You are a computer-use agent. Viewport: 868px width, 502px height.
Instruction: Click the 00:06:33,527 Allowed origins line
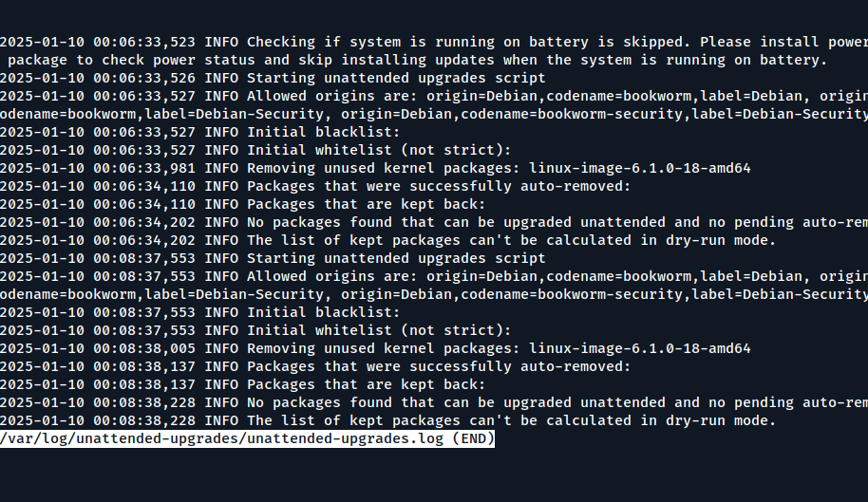(x=433, y=96)
